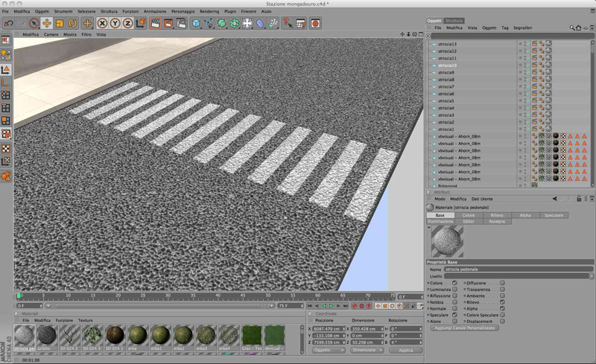Screen dimensions: 596x364
Task: Open the red sphere content browser icon
Action: click(x=314, y=24)
